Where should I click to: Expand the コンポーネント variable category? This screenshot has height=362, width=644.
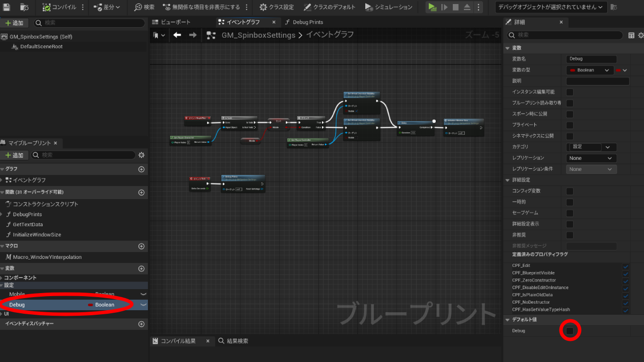(2, 278)
